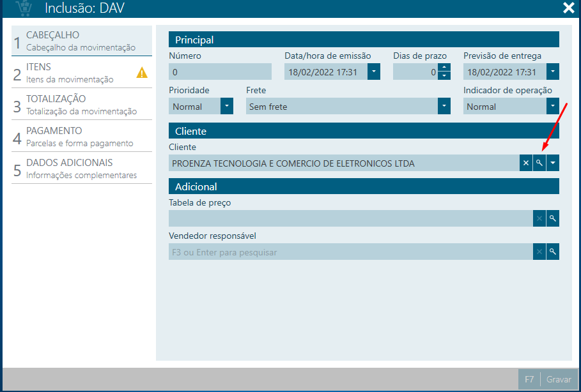The height and width of the screenshot is (392, 581).
Task: Clear the Tabela de preço field
Action: [x=539, y=218]
